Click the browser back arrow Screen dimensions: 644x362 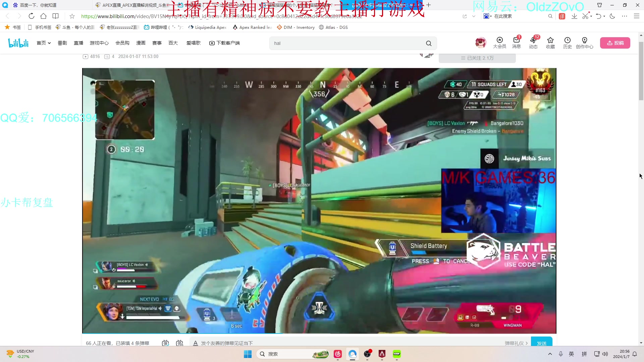[x=7, y=16]
